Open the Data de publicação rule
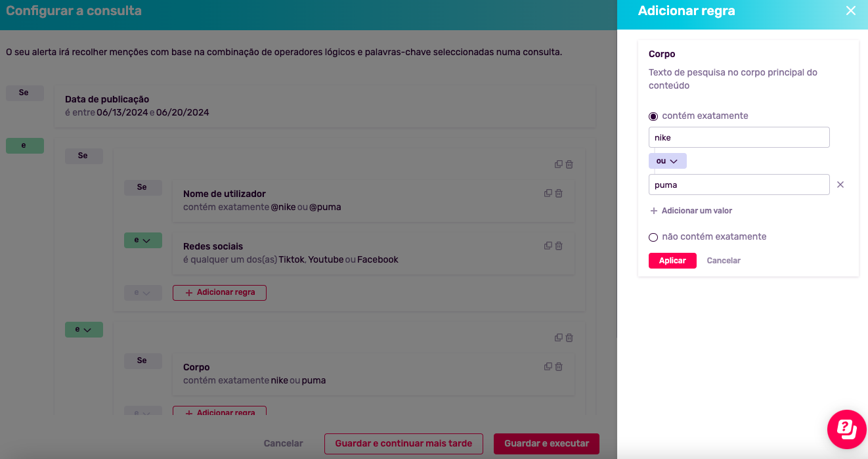The image size is (868, 459). click(x=325, y=106)
